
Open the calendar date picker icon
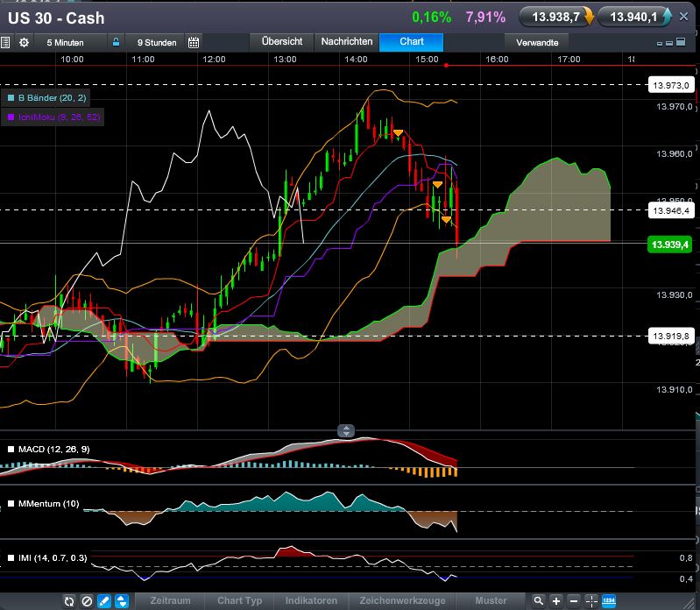point(194,42)
